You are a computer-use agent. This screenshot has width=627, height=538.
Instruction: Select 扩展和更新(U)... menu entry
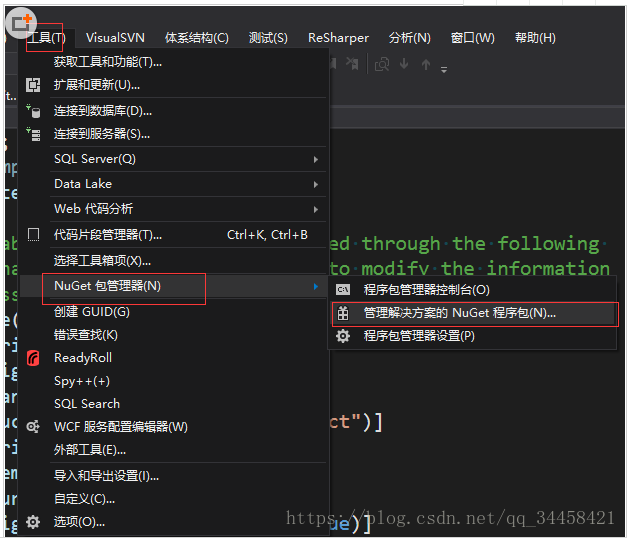pos(97,85)
